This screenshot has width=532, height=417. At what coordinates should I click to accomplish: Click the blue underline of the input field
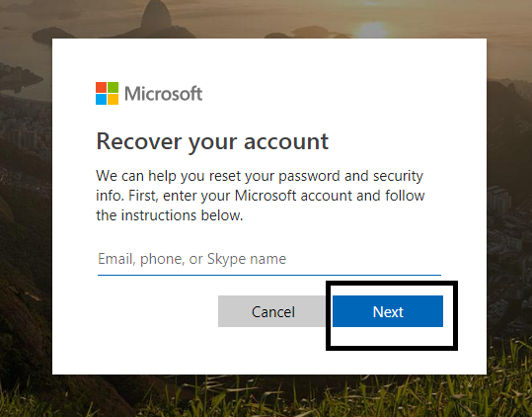pos(269,275)
